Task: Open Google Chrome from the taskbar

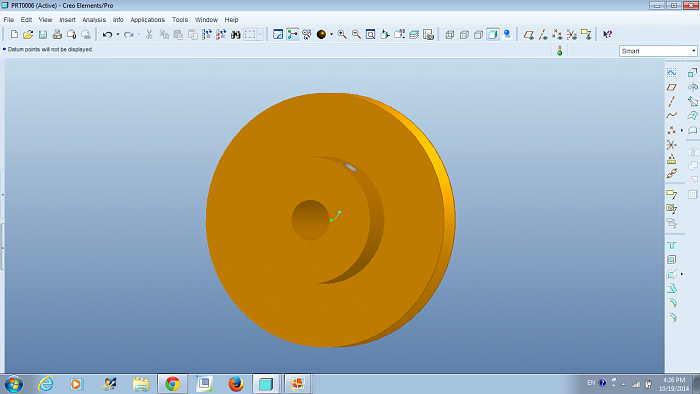Action: (x=172, y=384)
